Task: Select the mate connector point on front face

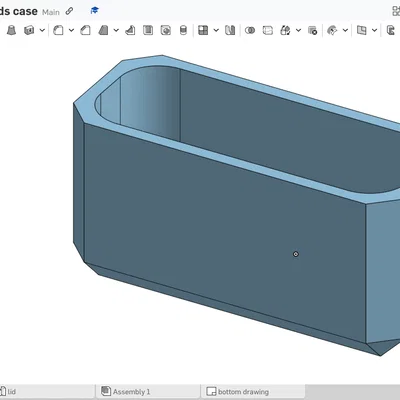Action: 296,254
